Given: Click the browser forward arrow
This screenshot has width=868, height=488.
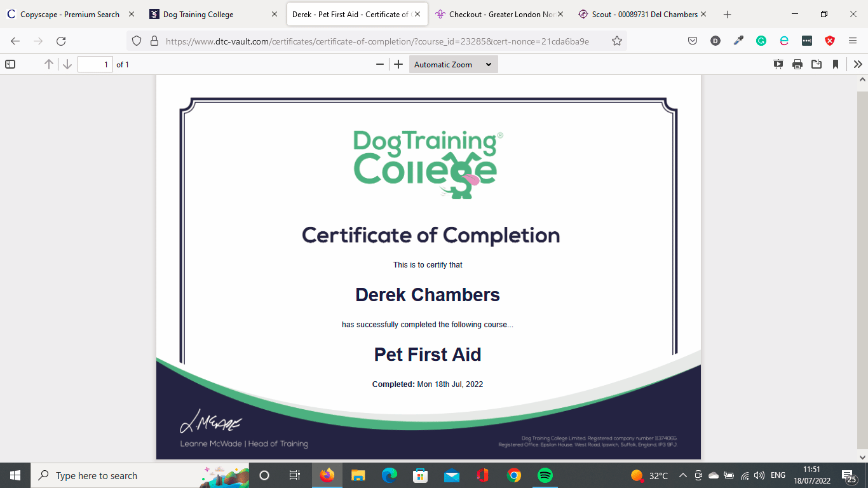Looking at the screenshot, I should 38,41.
